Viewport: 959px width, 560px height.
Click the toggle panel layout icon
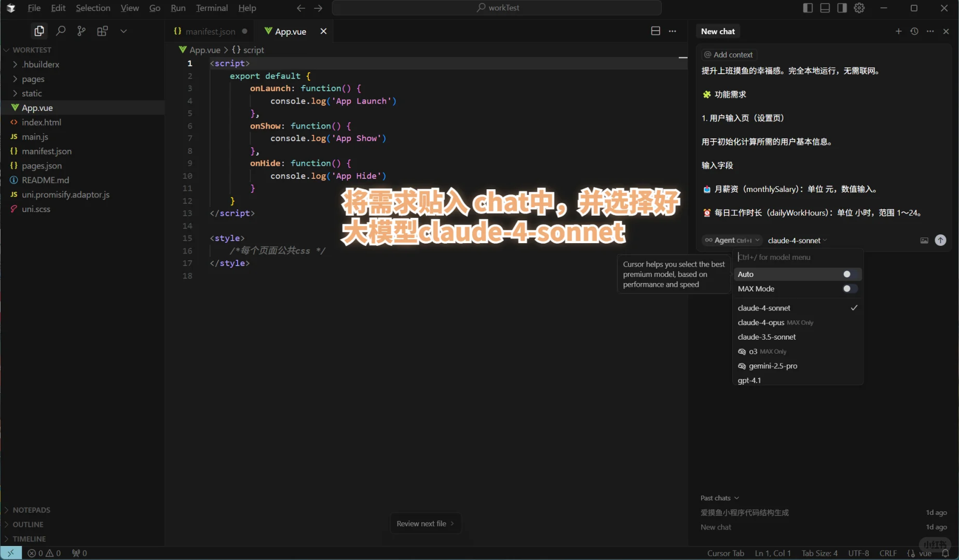click(825, 8)
